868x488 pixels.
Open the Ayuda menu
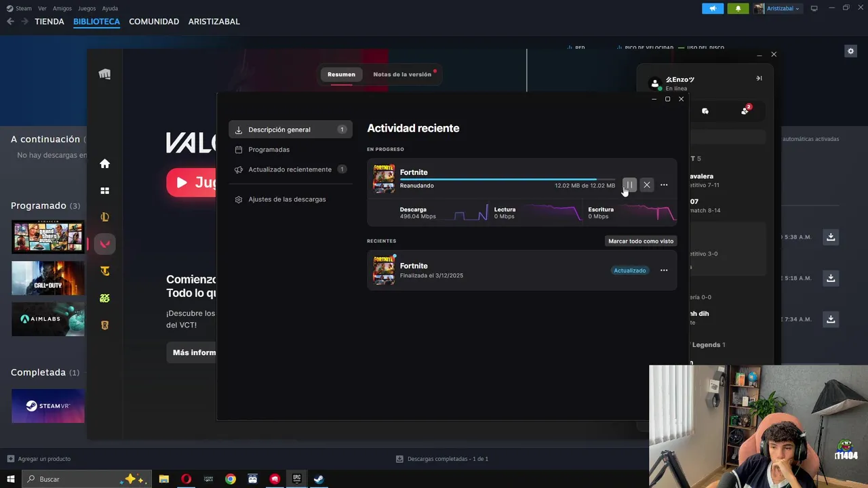click(110, 8)
